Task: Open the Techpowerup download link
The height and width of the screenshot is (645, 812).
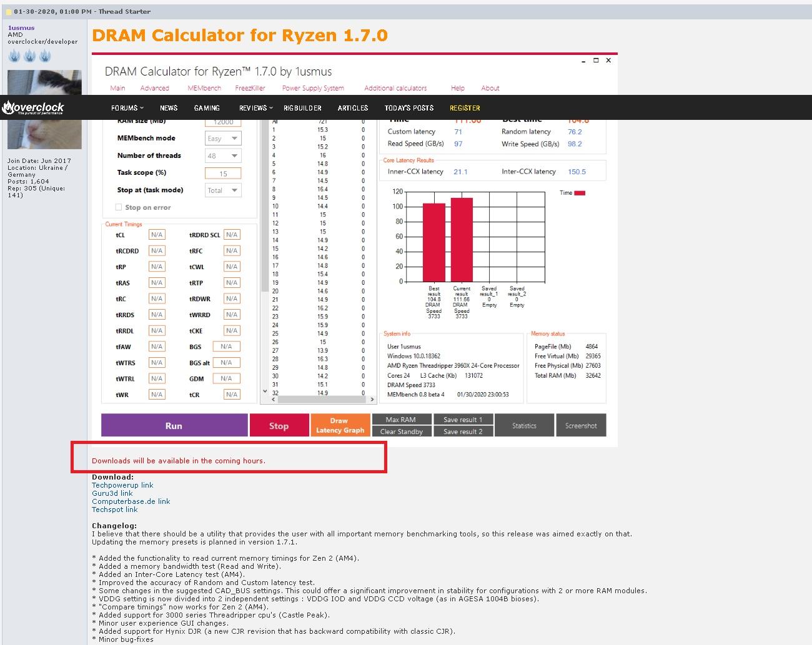Action: [122, 485]
